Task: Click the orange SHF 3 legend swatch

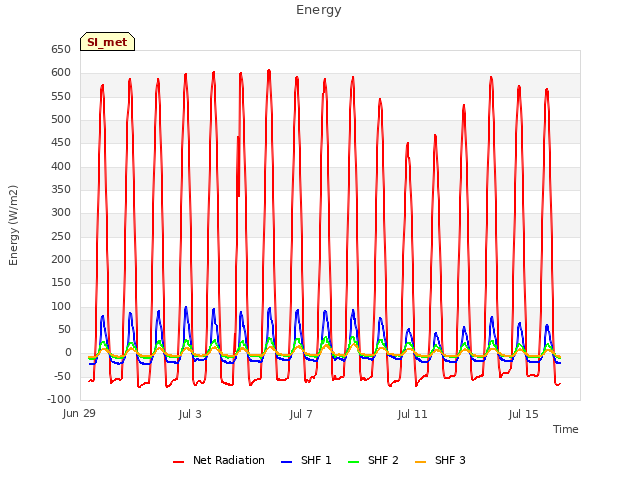Action: coord(420,462)
